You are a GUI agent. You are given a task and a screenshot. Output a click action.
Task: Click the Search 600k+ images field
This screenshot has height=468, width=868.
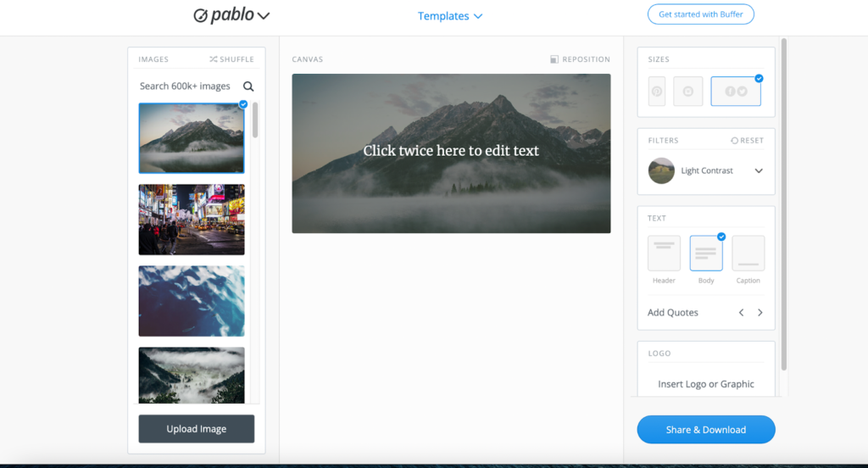point(186,86)
